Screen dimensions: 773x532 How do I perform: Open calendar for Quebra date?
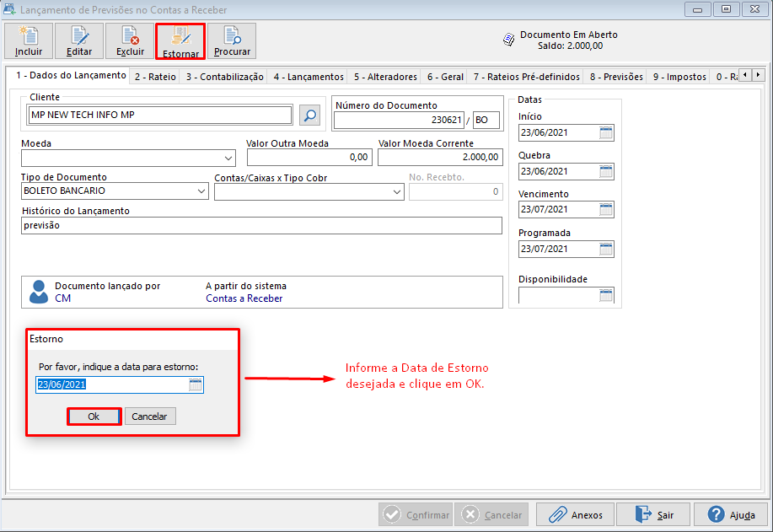(x=606, y=172)
